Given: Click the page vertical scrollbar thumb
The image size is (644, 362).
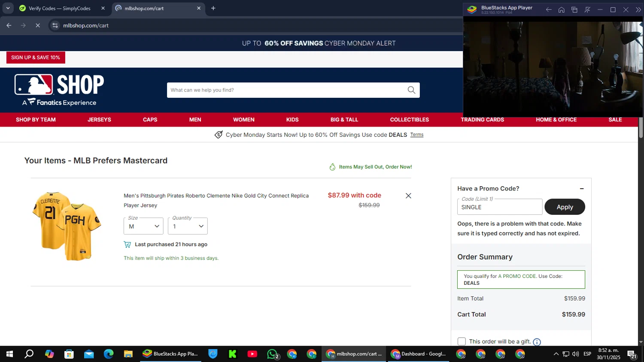Looking at the screenshot, I should click(641, 128).
